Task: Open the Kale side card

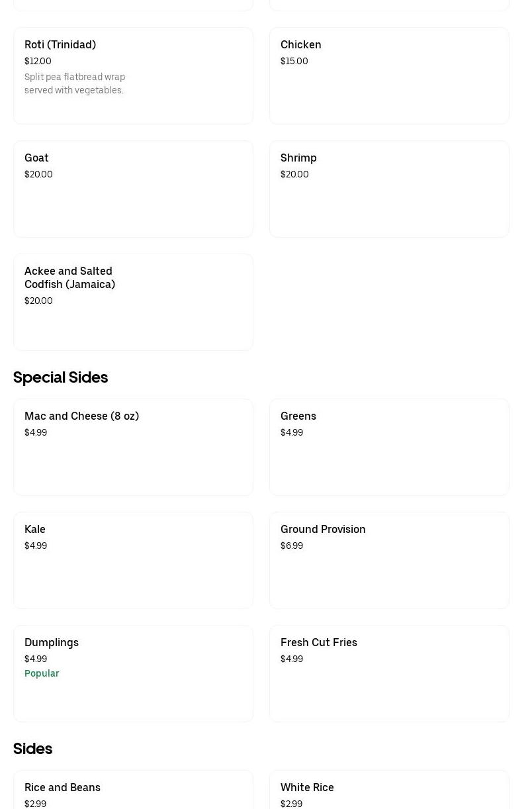Action: [133, 560]
